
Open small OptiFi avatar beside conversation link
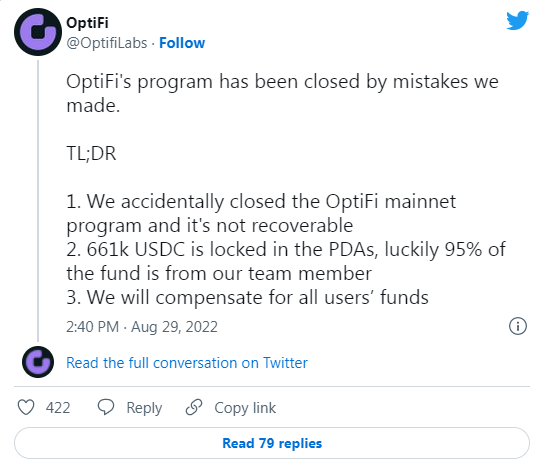(x=38, y=362)
